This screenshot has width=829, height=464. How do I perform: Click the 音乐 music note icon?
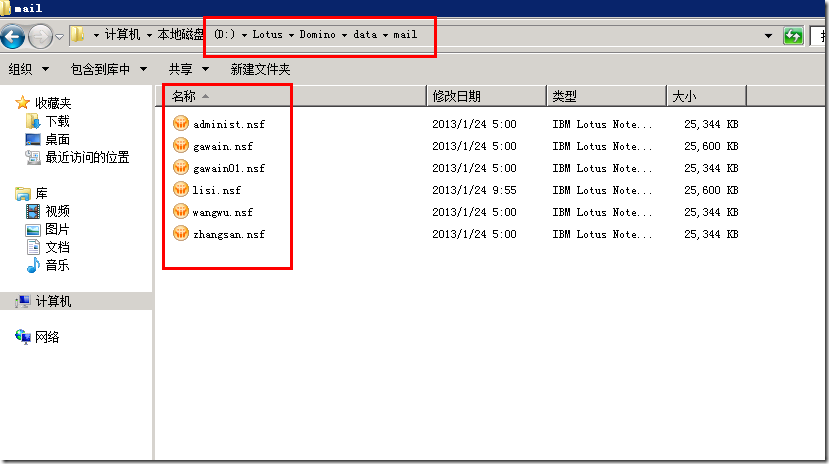[x=33, y=265]
